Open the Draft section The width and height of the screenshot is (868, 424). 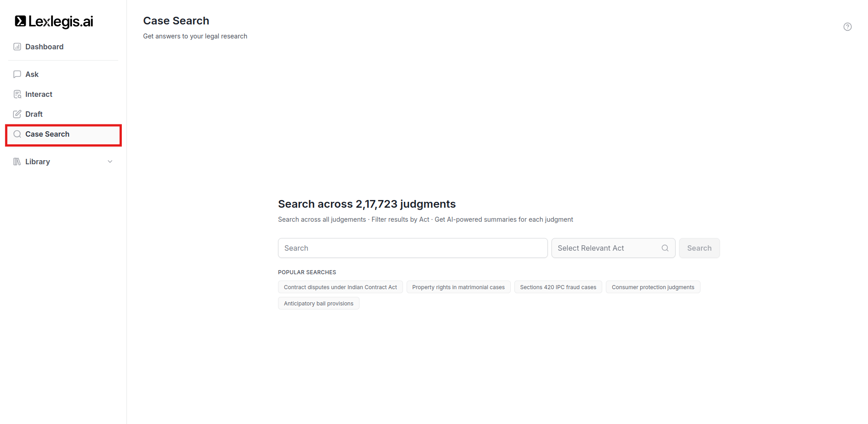[x=34, y=114]
